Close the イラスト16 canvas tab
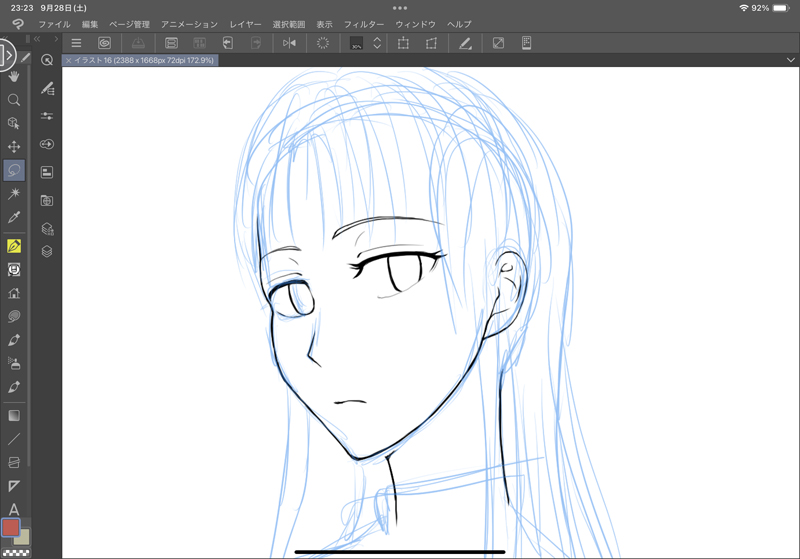The height and width of the screenshot is (559, 800). [x=68, y=60]
